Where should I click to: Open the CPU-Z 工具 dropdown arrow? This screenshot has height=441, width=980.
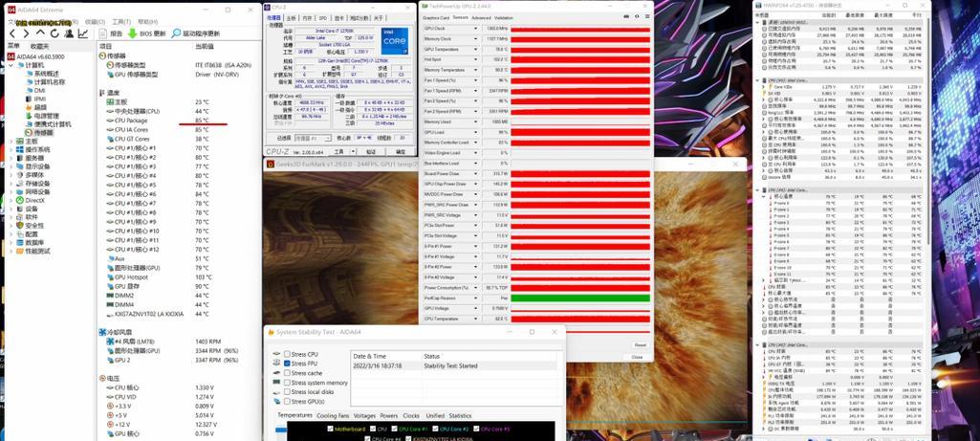(351, 151)
